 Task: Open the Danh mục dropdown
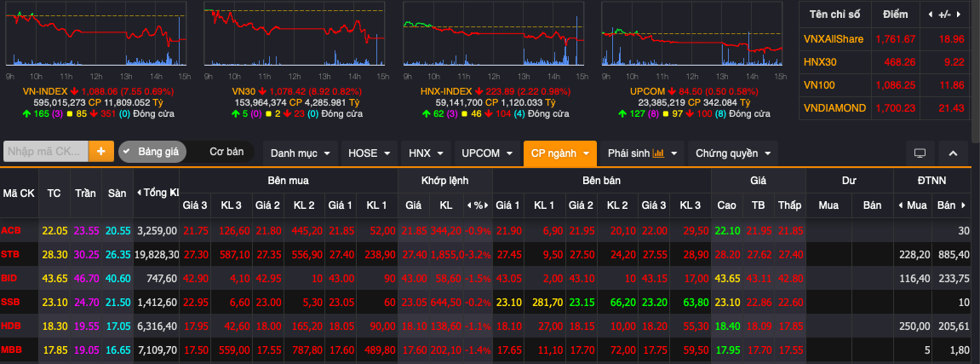point(301,153)
